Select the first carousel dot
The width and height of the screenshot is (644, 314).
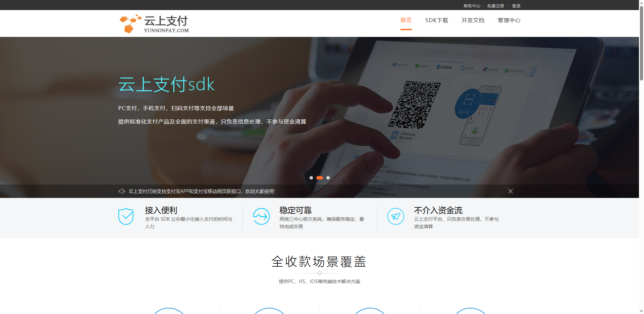click(x=311, y=178)
